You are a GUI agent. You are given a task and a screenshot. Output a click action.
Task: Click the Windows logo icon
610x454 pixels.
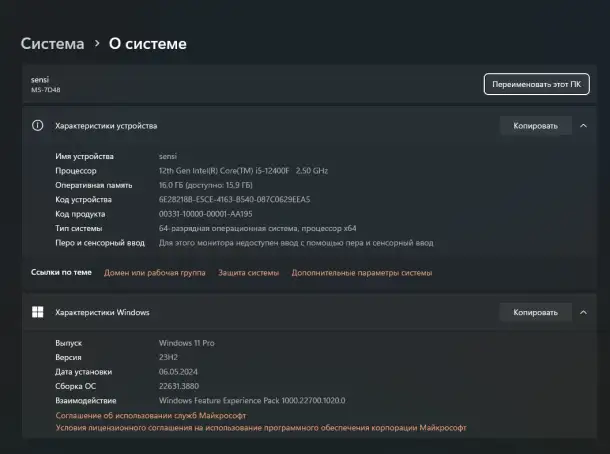[x=38, y=312]
